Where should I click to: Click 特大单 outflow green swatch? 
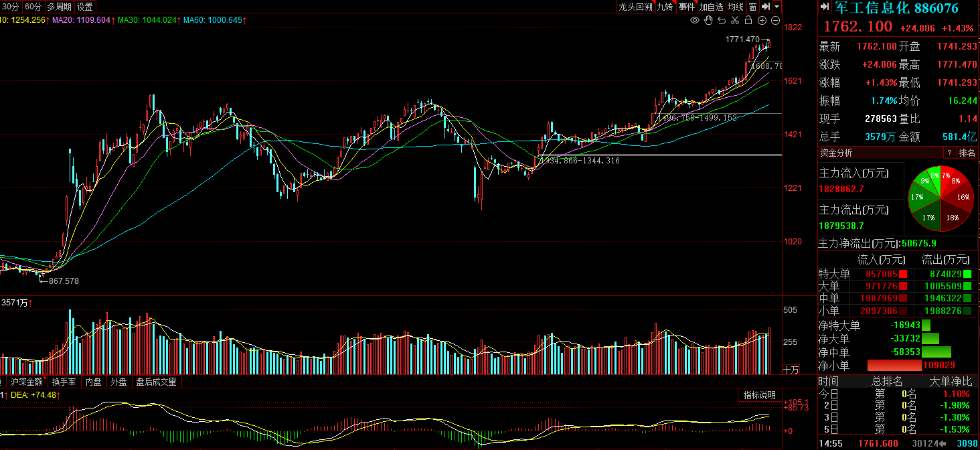[967, 274]
